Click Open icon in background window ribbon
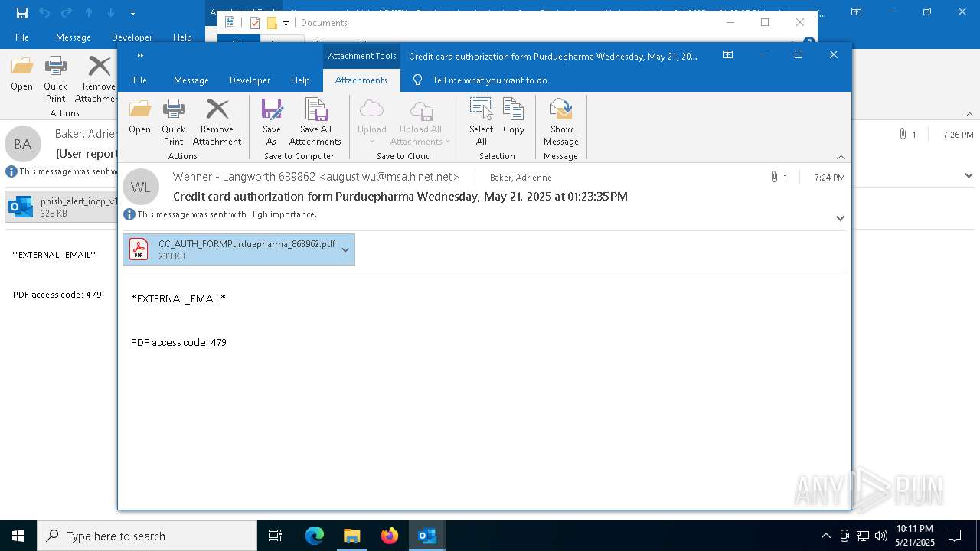980x551 pixels. 21,73
